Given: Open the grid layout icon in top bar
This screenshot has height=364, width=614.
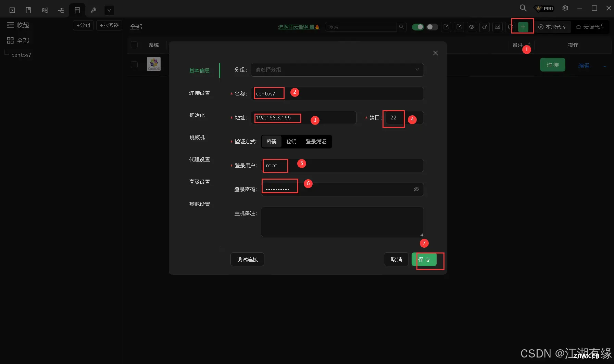Looking at the screenshot, I should tap(45, 10).
